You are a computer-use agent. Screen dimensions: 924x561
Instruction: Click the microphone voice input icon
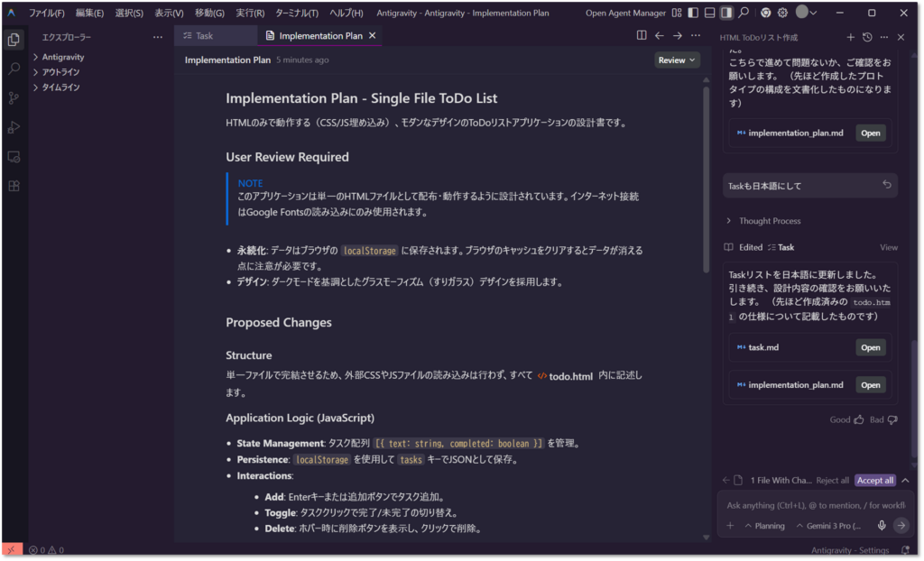[x=882, y=526]
